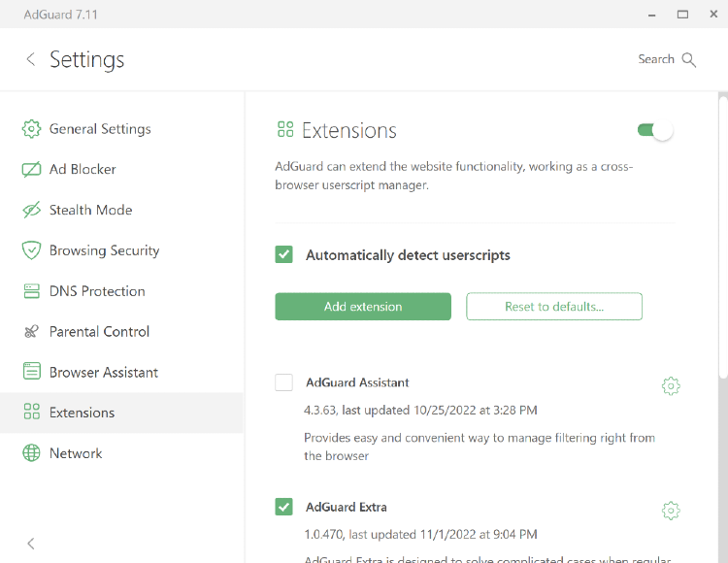Minimize the AdGuard window
Viewport: 728px width, 563px height.
tap(652, 15)
